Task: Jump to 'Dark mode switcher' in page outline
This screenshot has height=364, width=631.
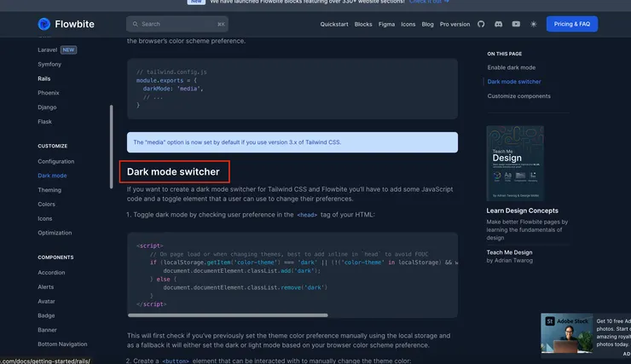Action: point(514,82)
